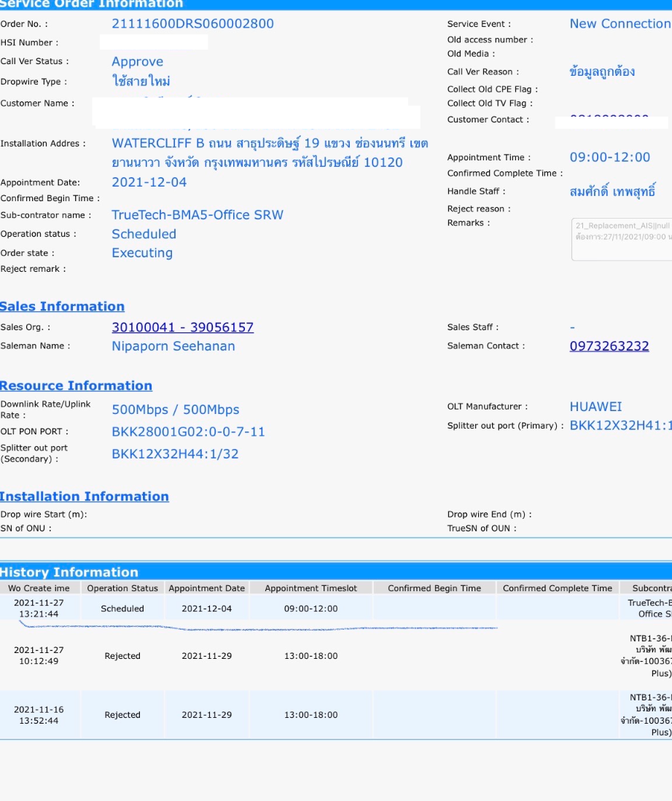This screenshot has width=672, height=801.
Task: Click history entry created 2021-11-27 13:21:44
Action: pos(39,609)
